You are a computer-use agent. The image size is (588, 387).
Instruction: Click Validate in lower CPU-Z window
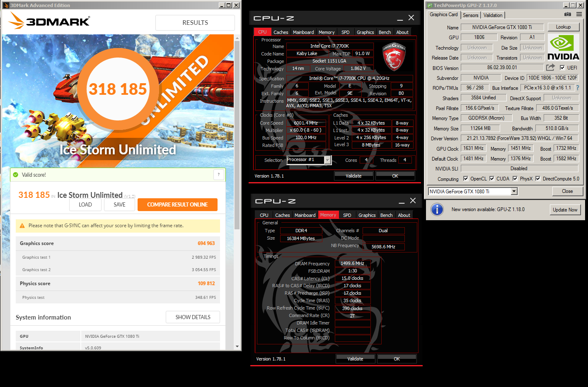point(355,359)
